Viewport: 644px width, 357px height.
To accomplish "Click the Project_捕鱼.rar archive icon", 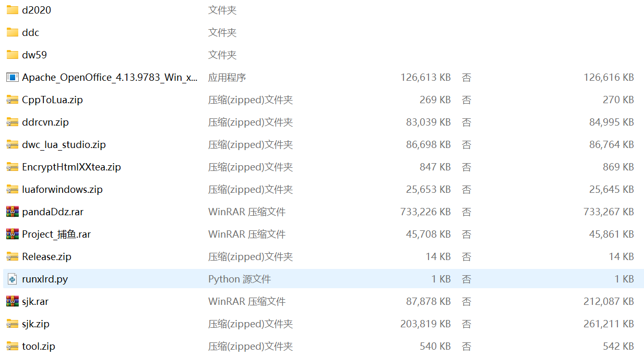I will (x=13, y=234).
